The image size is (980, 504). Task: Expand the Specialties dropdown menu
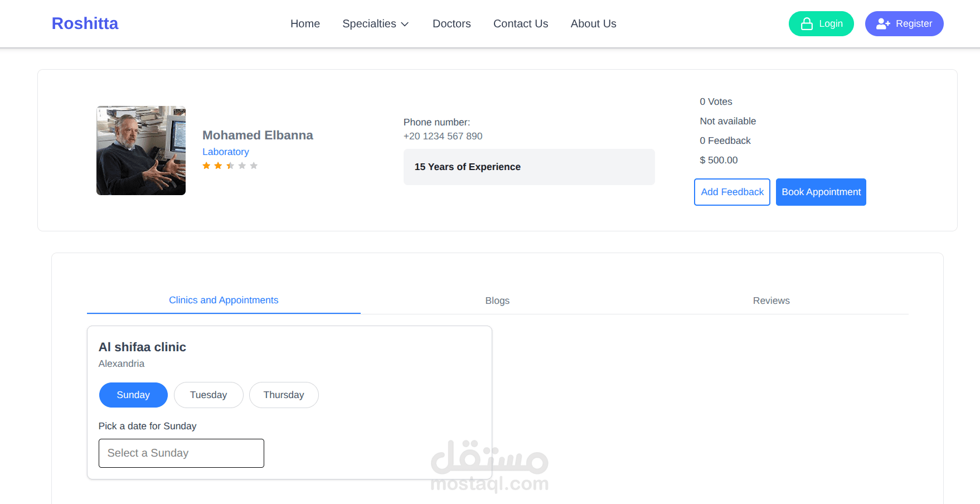[376, 23]
